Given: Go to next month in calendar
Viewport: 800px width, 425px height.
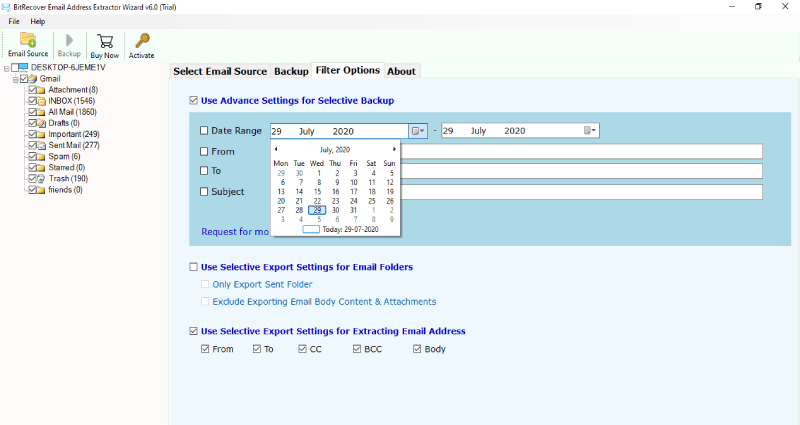Looking at the screenshot, I should click(394, 149).
